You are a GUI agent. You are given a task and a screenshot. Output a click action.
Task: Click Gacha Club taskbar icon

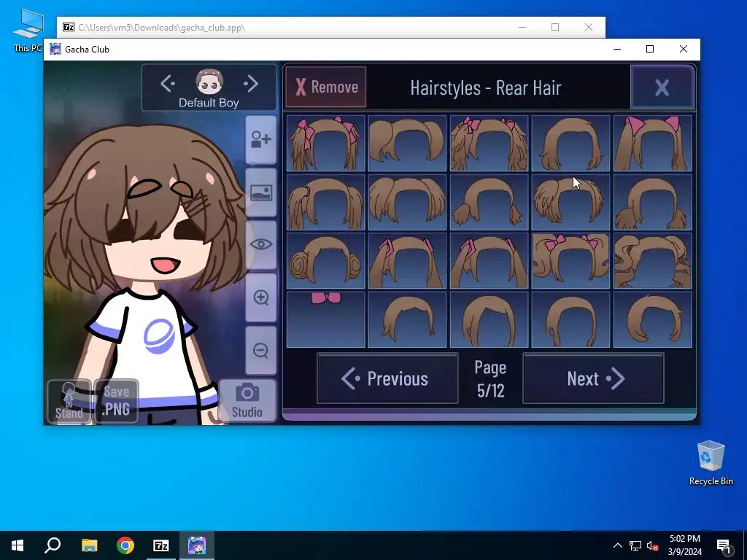197,545
